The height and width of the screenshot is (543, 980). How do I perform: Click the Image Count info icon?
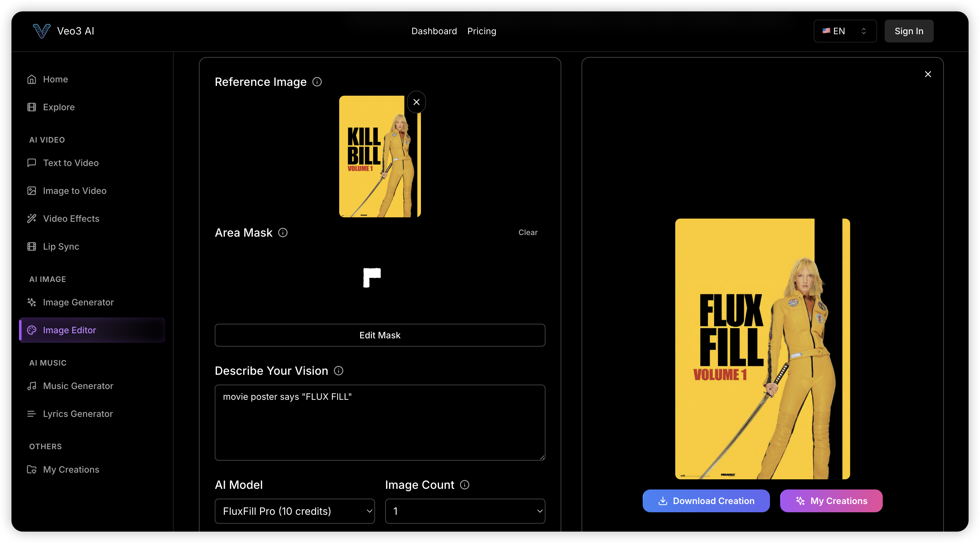pyautogui.click(x=465, y=485)
